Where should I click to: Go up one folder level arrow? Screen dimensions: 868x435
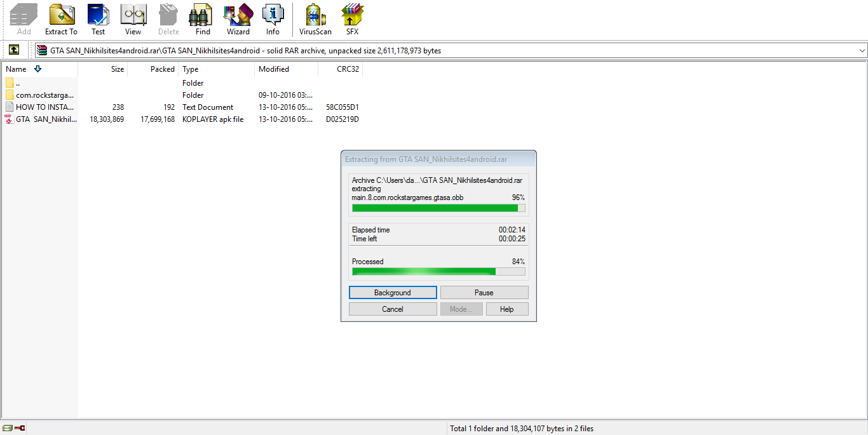(13, 50)
